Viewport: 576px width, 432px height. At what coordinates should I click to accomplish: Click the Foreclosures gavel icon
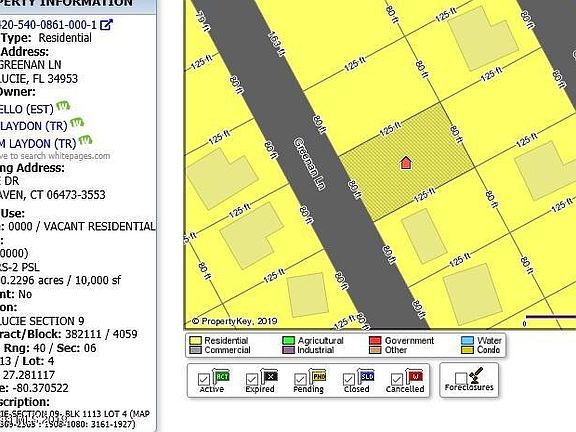click(x=475, y=375)
